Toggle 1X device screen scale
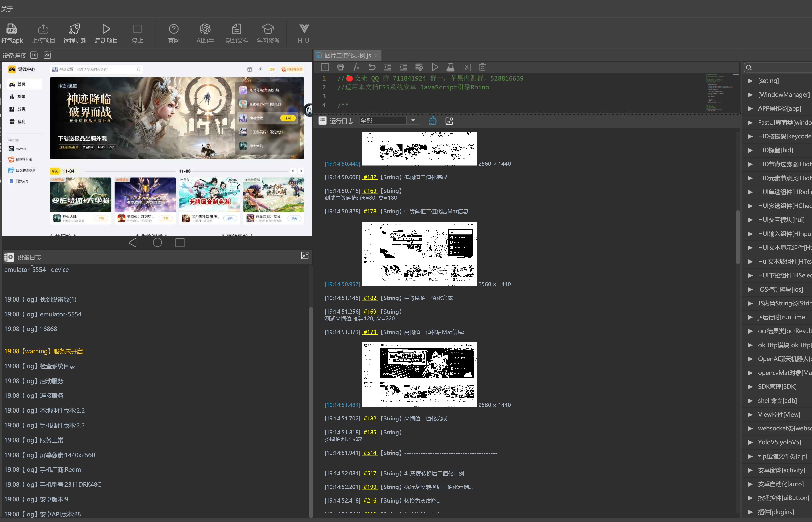This screenshot has width=812, height=522. coord(34,55)
